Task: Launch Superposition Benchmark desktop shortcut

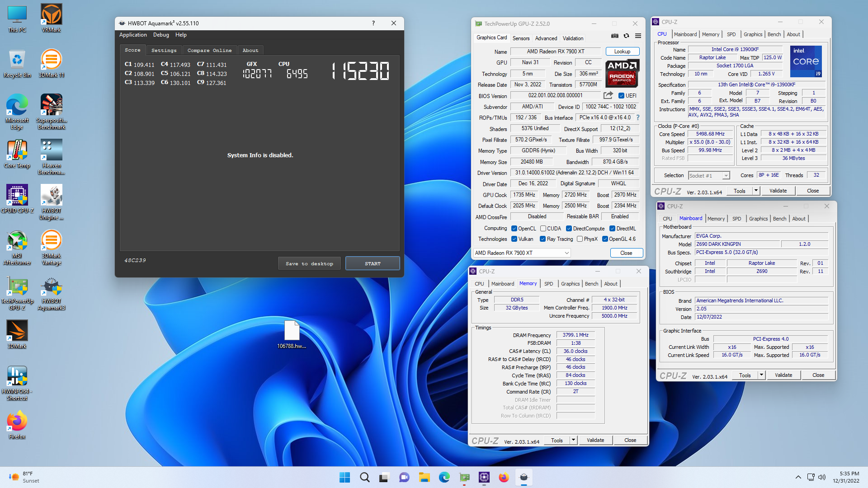Action: (51, 112)
